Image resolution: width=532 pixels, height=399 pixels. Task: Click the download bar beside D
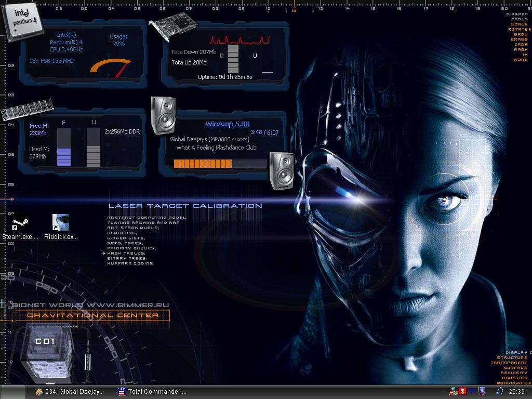pos(233,58)
